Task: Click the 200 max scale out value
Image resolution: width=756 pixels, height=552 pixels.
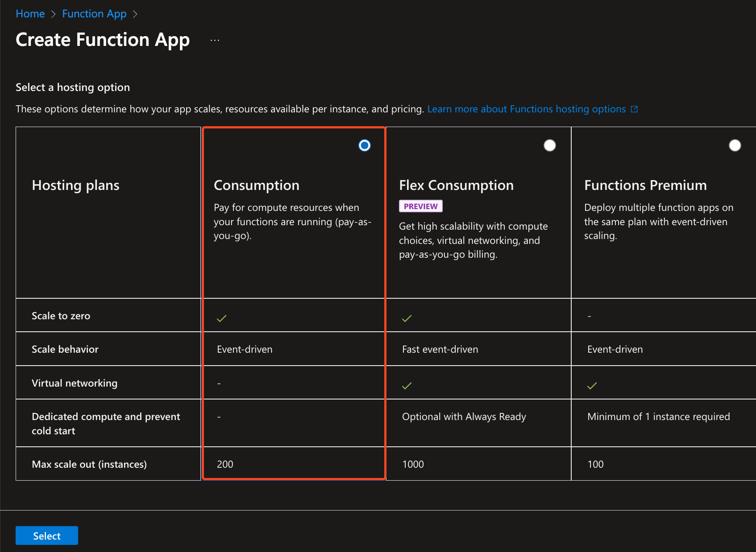Action: 225,465
